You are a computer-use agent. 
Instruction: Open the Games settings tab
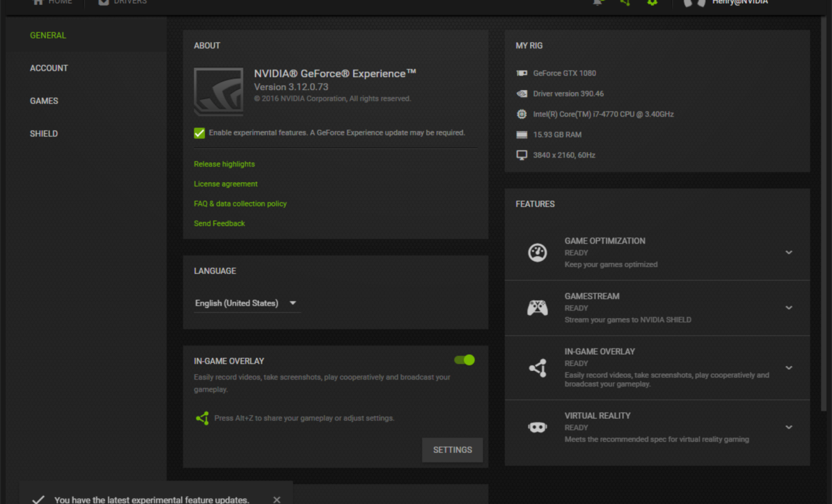point(44,101)
